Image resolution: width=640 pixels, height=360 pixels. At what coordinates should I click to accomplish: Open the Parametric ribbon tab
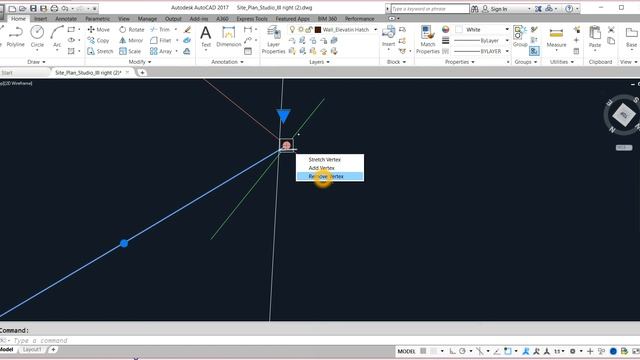[x=98, y=19]
